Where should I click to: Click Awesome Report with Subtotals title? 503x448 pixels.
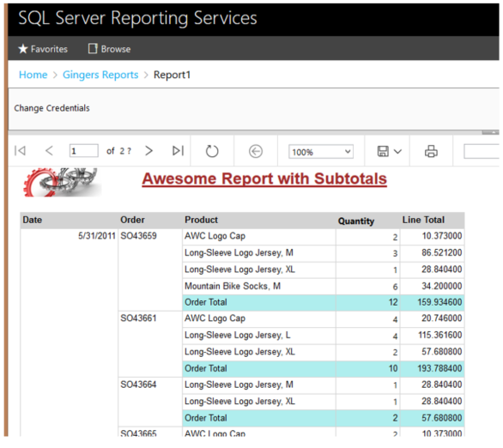click(264, 179)
